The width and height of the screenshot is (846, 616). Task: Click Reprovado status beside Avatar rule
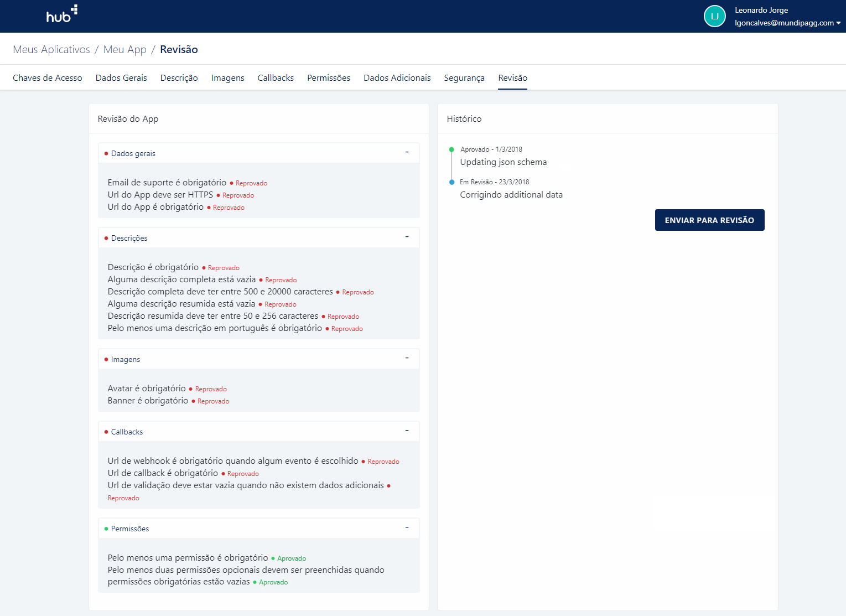point(211,389)
